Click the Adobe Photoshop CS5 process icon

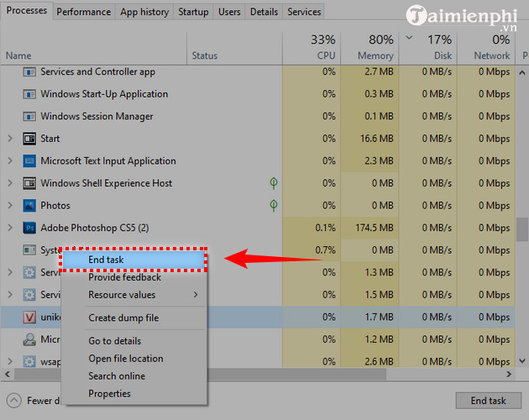tap(29, 228)
